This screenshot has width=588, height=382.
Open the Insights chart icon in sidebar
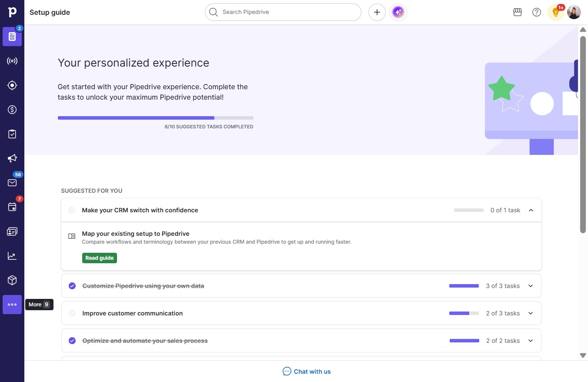pyautogui.click(x=12, y=256)
